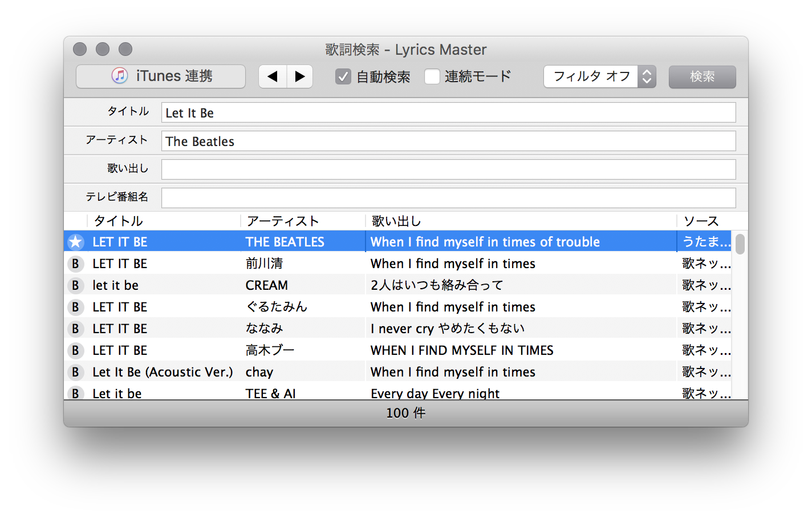Click the B icon on the TEE & AI row

[x=75, y=393]
